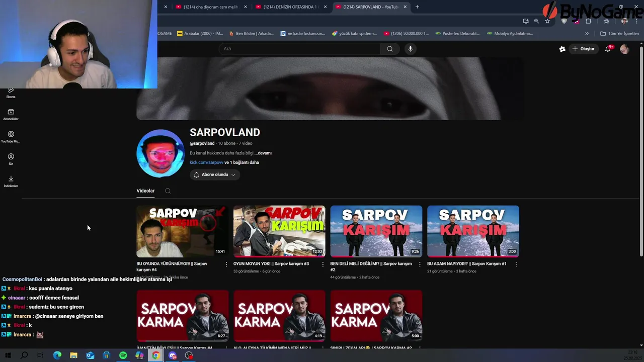Open File Explorer from the taskbar
Screen dimensions: 644x362
73,355
